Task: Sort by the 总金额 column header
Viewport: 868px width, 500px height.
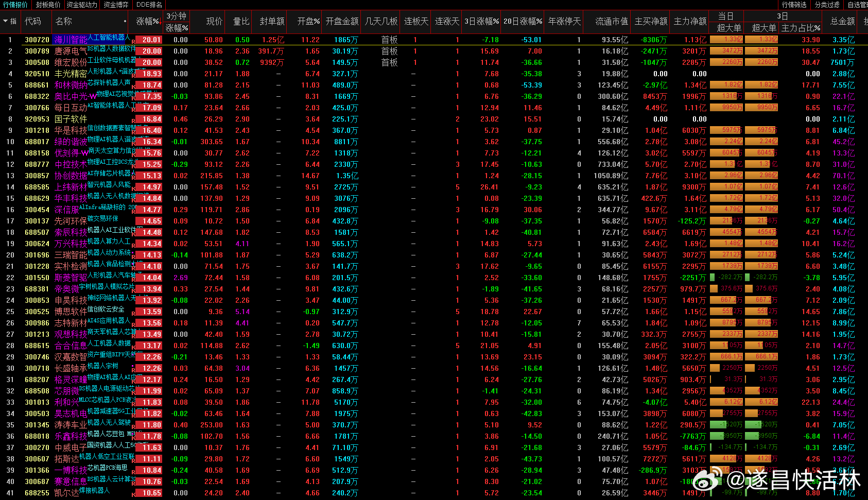Action: coord(842,21)
